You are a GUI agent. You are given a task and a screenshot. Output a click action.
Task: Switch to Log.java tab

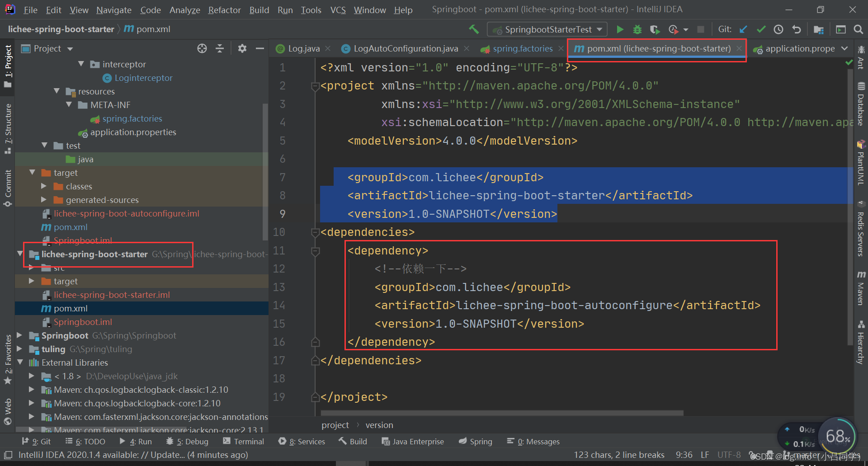(x=303, y=49)
